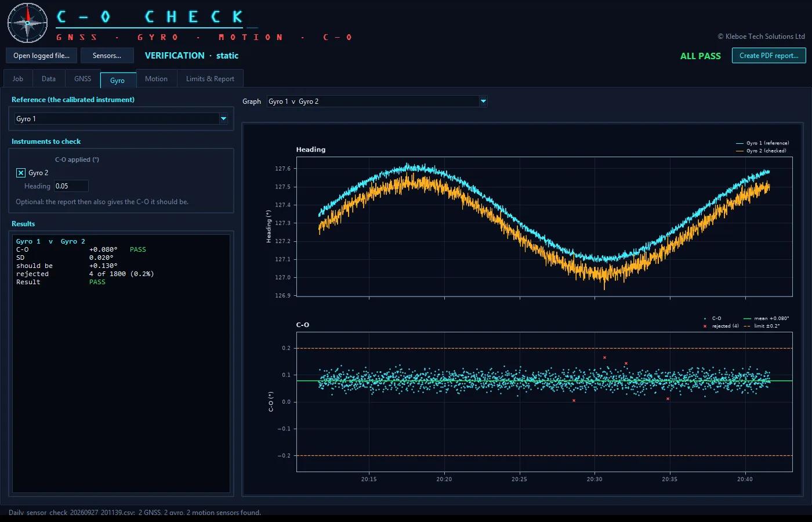Click the 'C-O applied (°)' column label
The width and height of the screenshot is (812, 522).
tap(77, 159)
